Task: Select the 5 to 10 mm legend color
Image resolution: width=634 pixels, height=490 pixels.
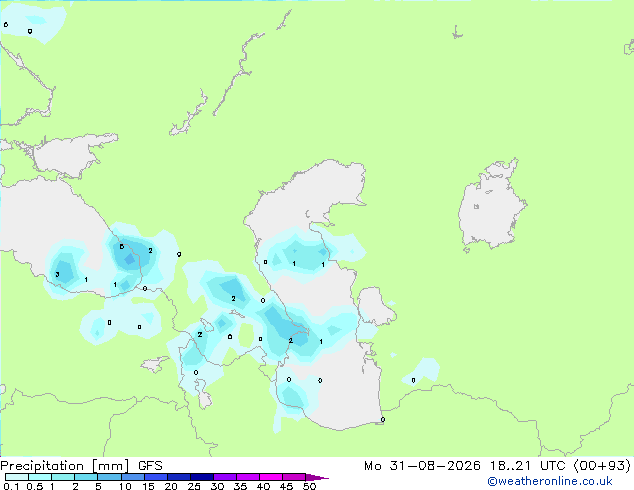Action: pos(109,477)
